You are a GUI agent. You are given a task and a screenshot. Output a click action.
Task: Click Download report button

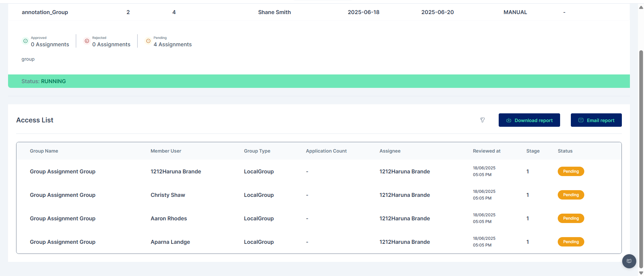(x=529, y=120)
